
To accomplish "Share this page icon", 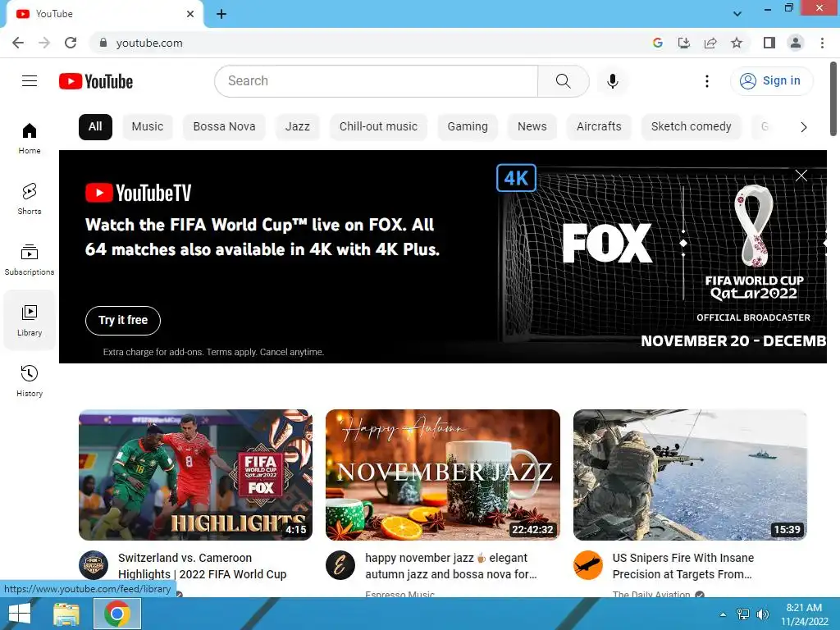I will pyautogui.click(x=710, y=43).
